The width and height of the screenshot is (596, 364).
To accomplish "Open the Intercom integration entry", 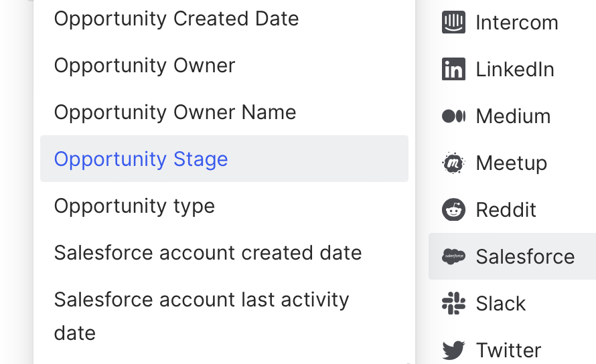I will (x=516, y=23).
